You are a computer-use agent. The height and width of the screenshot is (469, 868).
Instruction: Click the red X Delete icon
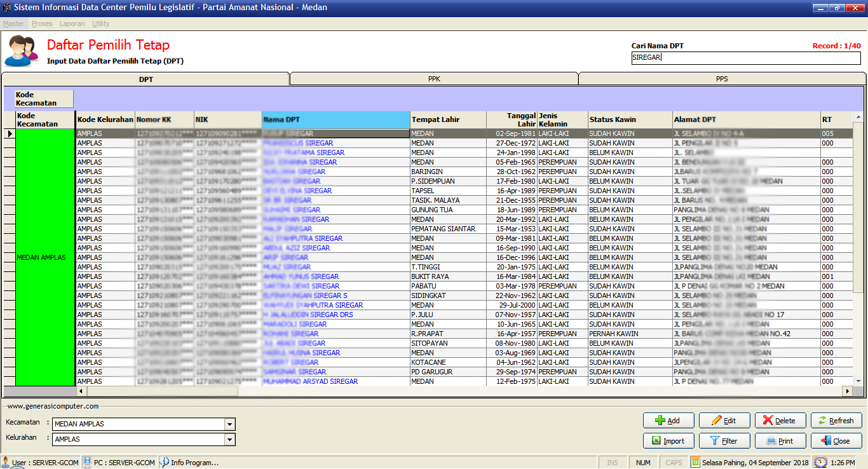768,421
